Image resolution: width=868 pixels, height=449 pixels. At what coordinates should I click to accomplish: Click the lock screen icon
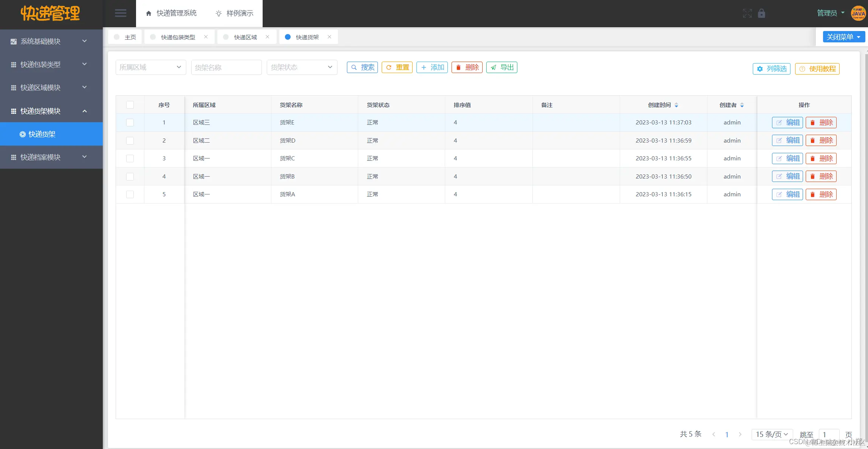(761, 14)
